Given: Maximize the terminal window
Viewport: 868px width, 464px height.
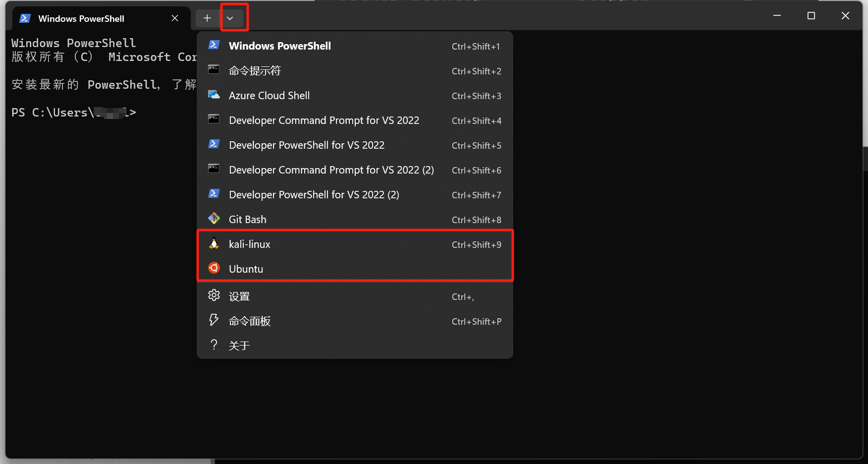Looking at the screenshot, I should pos(811,16).
